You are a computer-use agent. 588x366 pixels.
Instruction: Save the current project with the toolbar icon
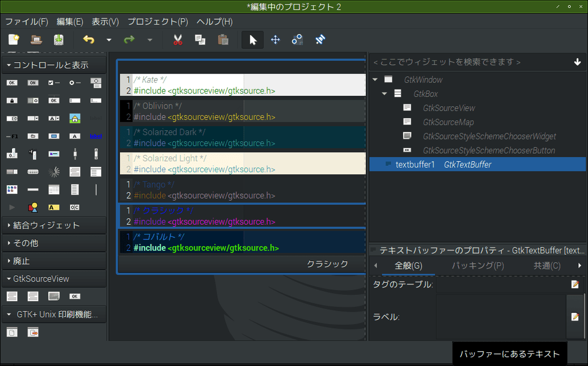tap(59, 40)
